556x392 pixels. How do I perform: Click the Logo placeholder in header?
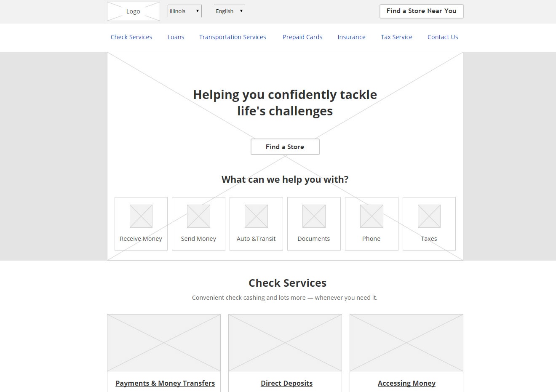click(x=133, y=11)
